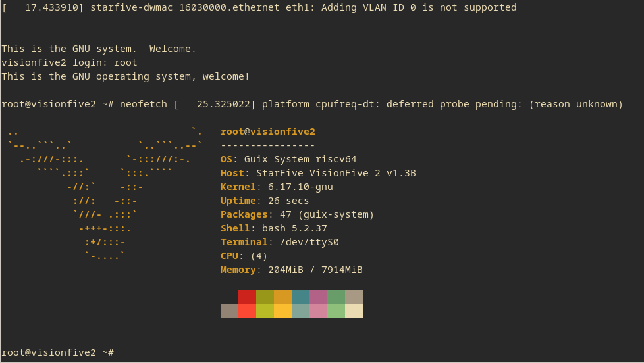Click the Host StarFive VisionFive 2 line
Image resolution: width=644 pixels, height=363 pixels.
tap(318, 173)
